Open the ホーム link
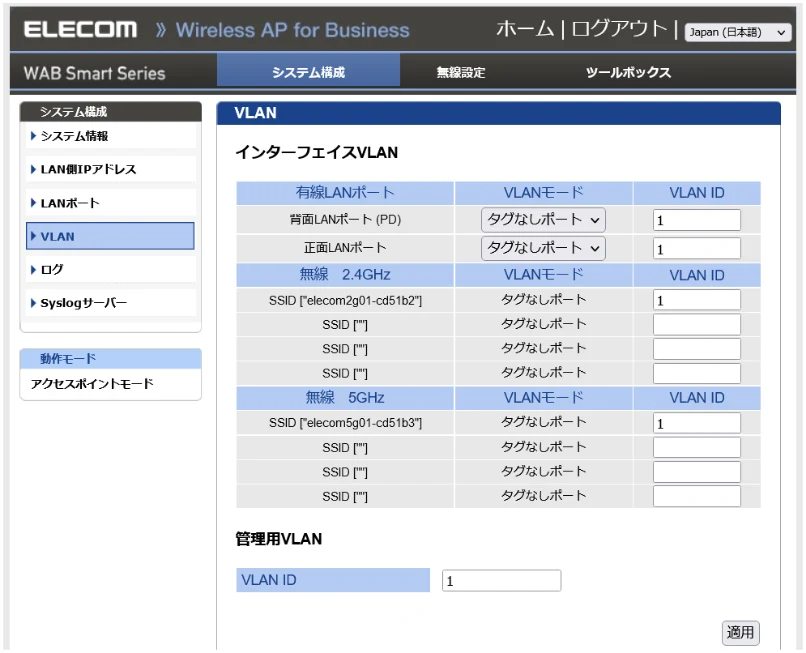806x653 pixels. 525,29
